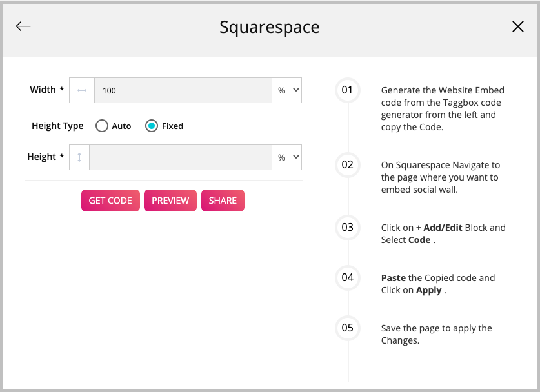This screenshot has height=392, width=540.
Task: Click the Squarespace title heading
Action: click(270, 27)
